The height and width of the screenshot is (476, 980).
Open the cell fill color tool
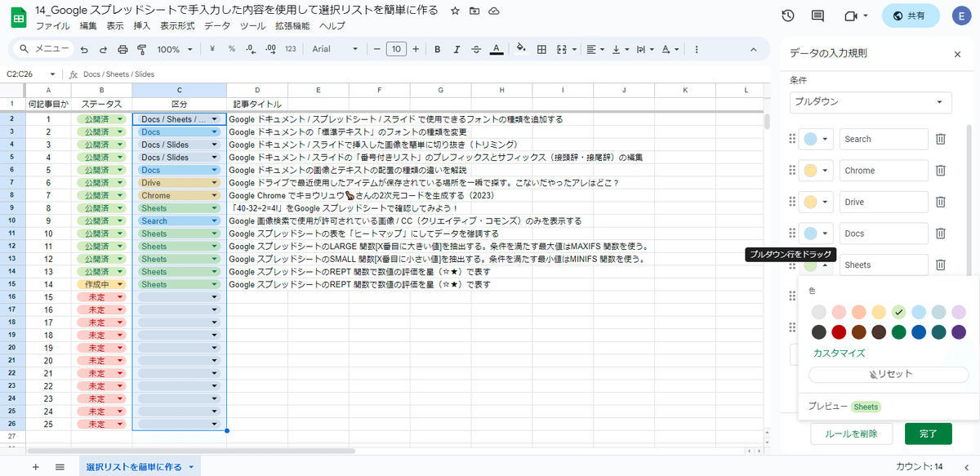(x=521, y=49)
